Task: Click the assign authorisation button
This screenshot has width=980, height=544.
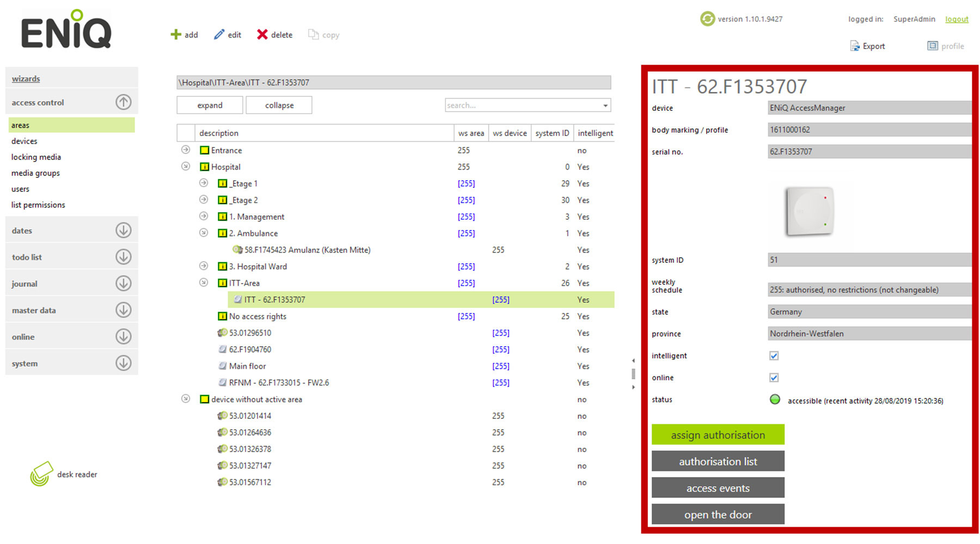Action: [718, 435]
